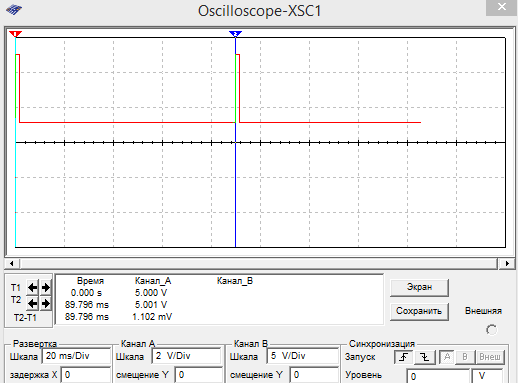Image resolution: width=518 pixels, height=383 pixels.
Task: Click Channel B scale field 5 V/Div
Action: click(x=303, y=356)
